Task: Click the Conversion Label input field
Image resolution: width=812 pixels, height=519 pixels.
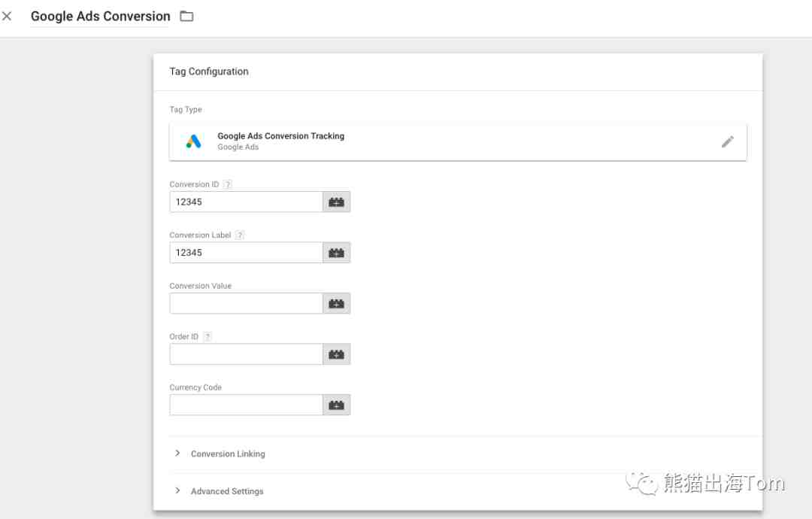Action: (246, 253)
